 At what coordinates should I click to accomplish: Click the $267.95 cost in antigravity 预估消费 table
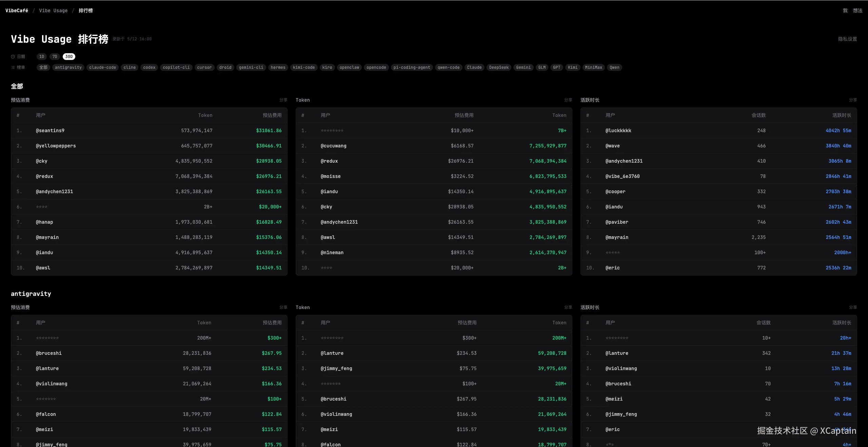[272, 353]
